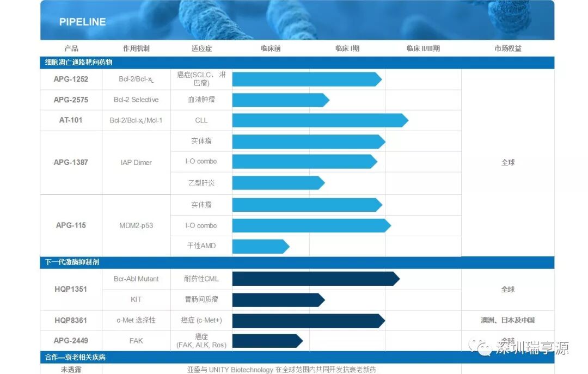Select the 作用机制 column header

[136, 48]
